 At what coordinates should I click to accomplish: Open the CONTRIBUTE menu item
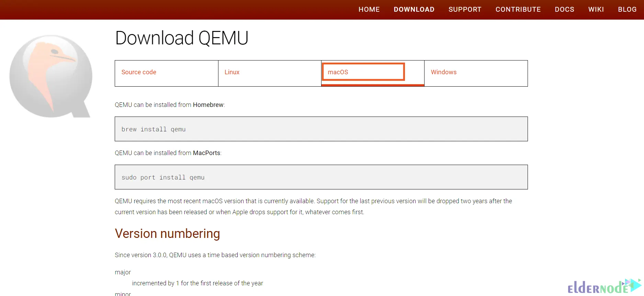(518, 10)
